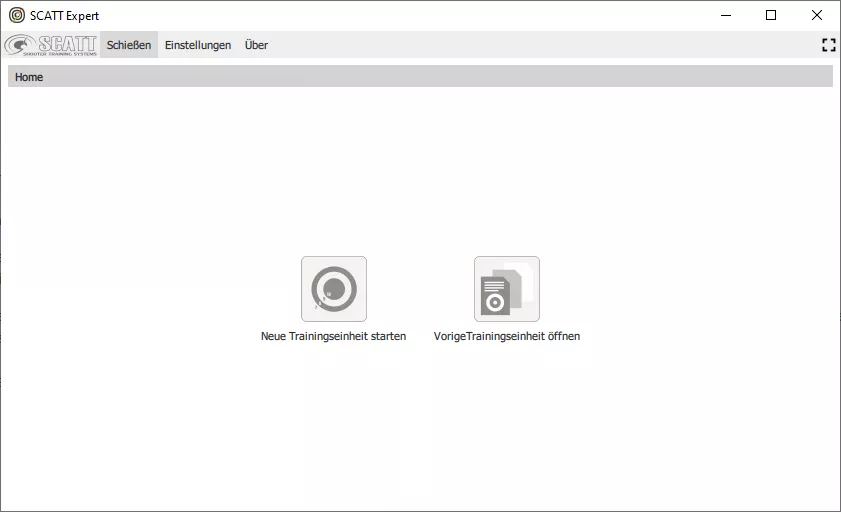The height and width of the screenshot is (512, 841).
Task: Toggle fullscreen mode using the corner brackets icon
Action: click(x=827, y=45)
